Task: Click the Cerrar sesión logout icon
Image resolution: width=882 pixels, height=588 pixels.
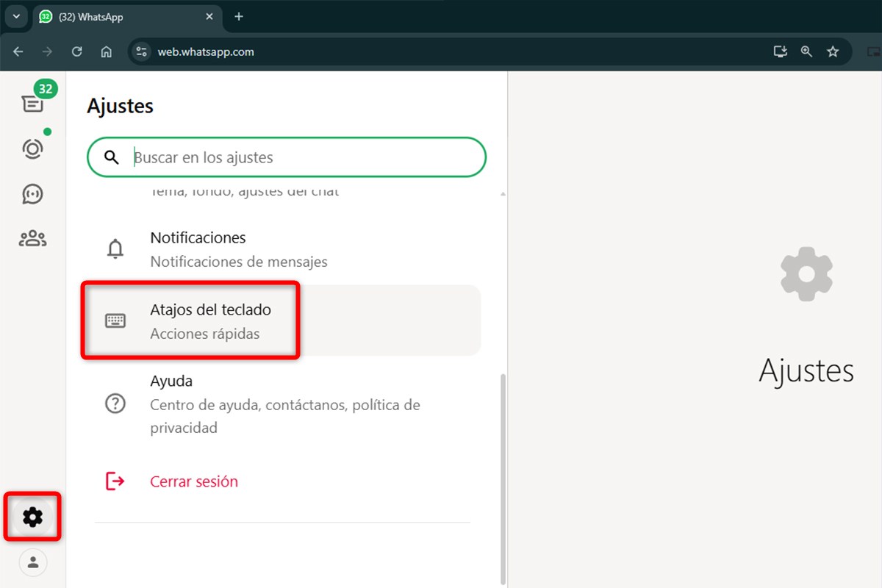Action: (115, 481)
